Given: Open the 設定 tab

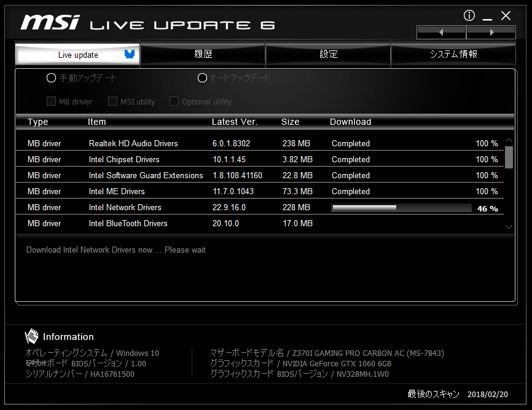Looking at the screenshot, I should (329, 54).
